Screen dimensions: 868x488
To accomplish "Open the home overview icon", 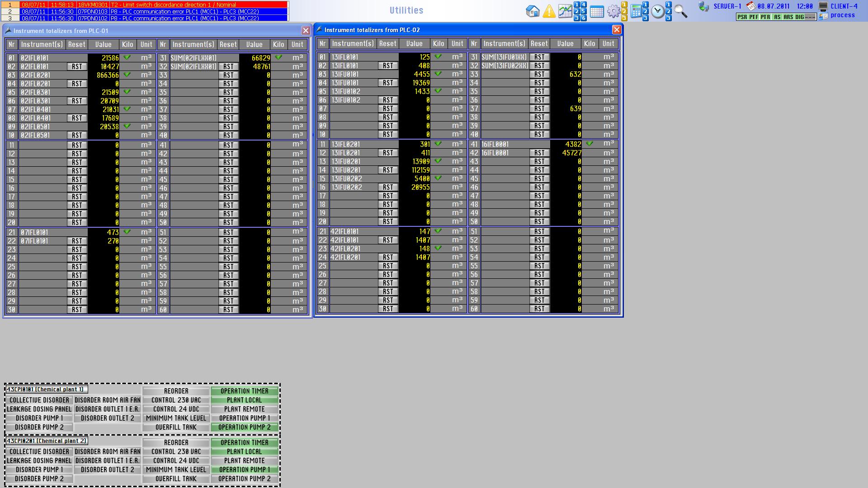I will tap(533, 11).
